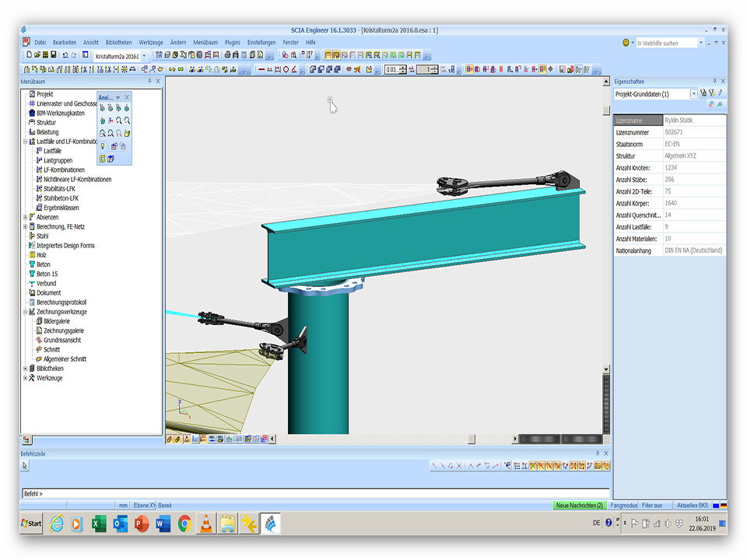
Task: Open the Bibliotheken menu
Action: (x=118, y=42)
